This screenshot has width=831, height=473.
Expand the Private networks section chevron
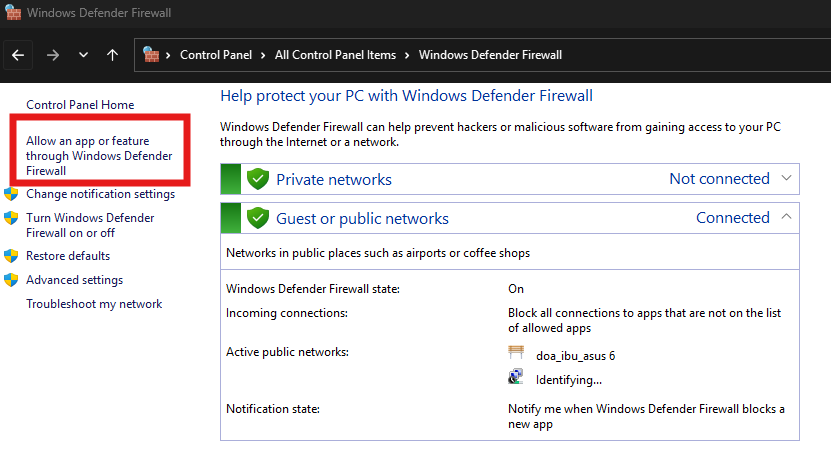pyautogui.click(x=785, y=179)
